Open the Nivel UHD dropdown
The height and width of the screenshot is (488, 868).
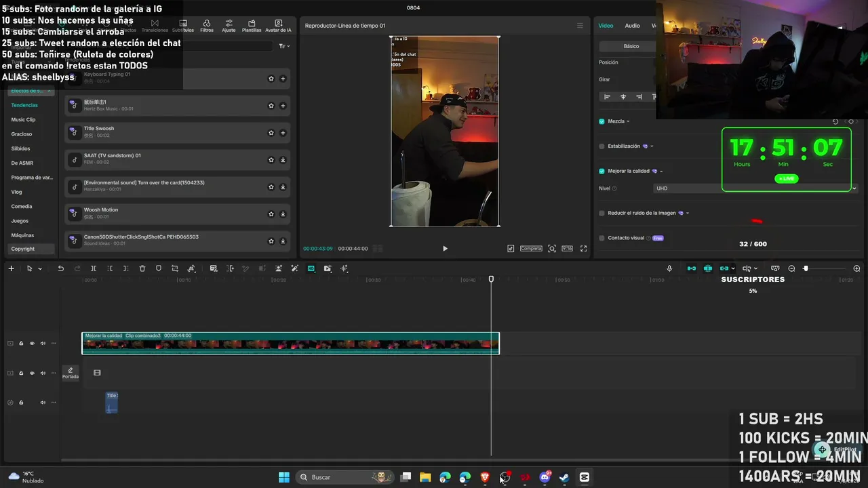(756, 188)
